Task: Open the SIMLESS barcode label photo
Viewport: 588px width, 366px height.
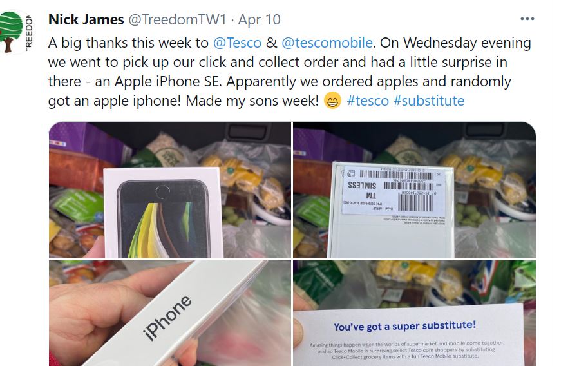Action: [414, 190]
